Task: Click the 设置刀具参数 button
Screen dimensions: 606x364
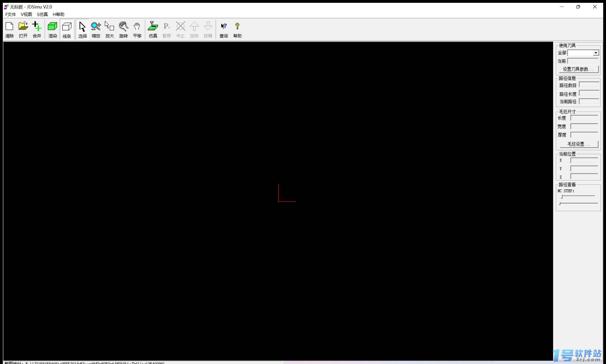Action: pos(578,69)
